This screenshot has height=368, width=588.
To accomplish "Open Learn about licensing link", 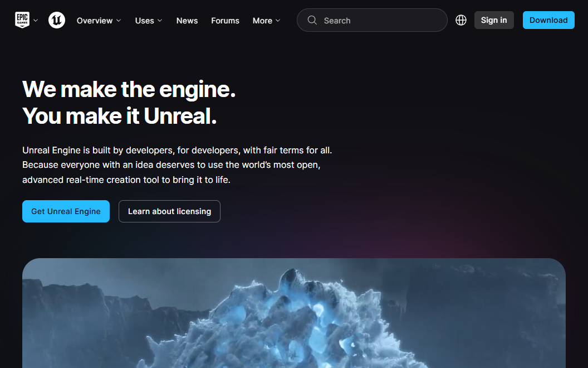I will (x=169, y=211).
